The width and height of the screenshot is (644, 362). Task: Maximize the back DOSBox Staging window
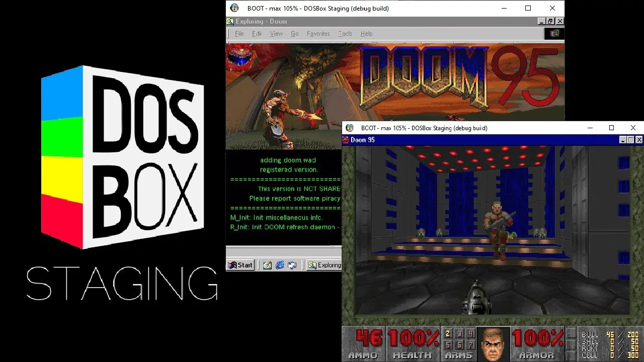pyautogui.click(x=528, y=8)
